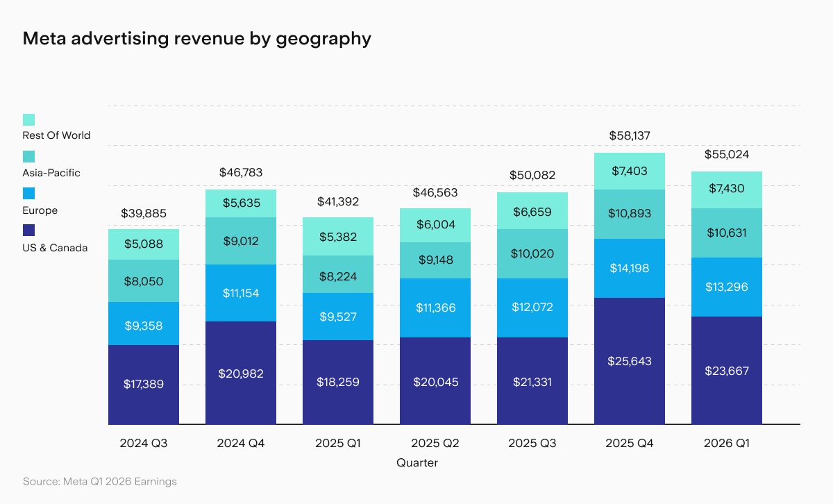Click the $55,024 total above 2026 Q1
The width and height of the screenshot is (833, 504).
coord(727,154)
